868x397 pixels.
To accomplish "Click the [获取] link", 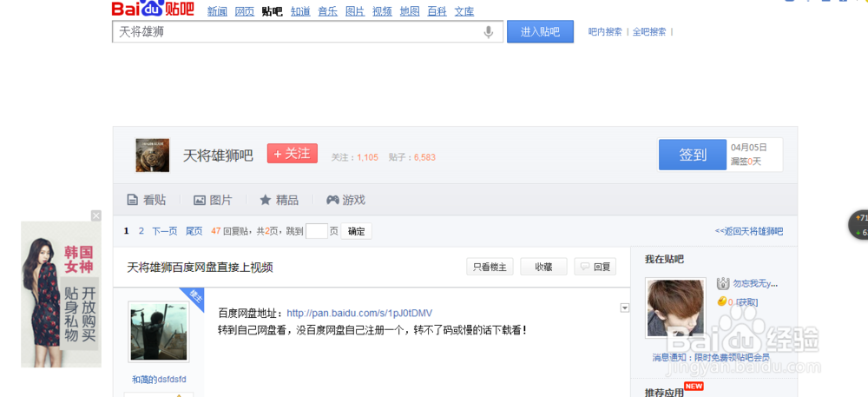I will pos(746,302).
